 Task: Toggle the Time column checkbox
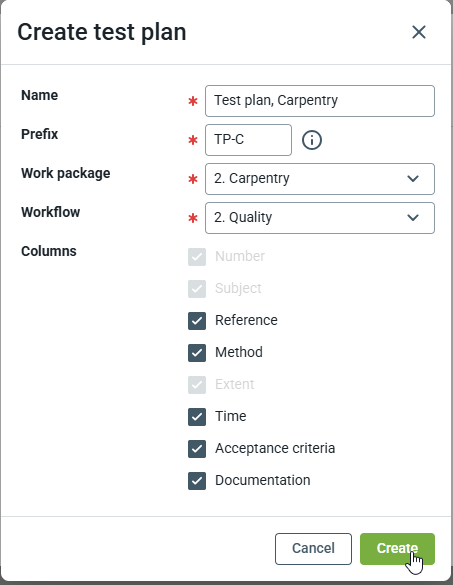tap(197, 416)
